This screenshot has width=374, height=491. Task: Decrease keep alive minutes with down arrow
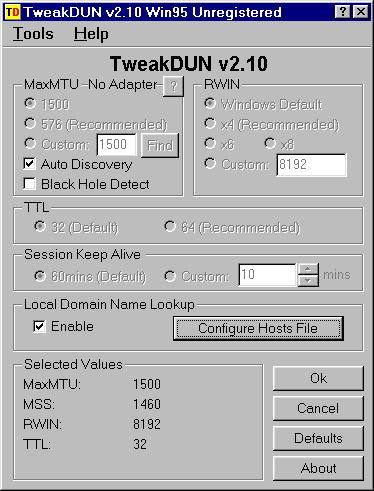(x=308, y=281)
